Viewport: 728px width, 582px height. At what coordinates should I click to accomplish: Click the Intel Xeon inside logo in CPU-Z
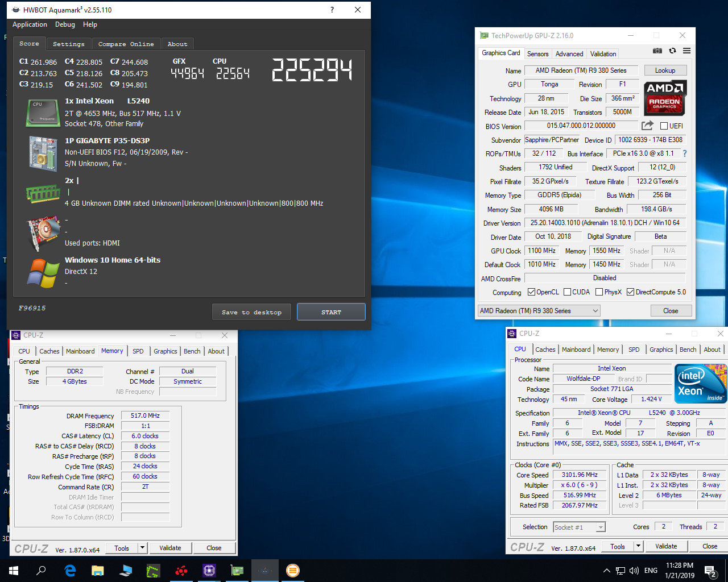point(701,384)
